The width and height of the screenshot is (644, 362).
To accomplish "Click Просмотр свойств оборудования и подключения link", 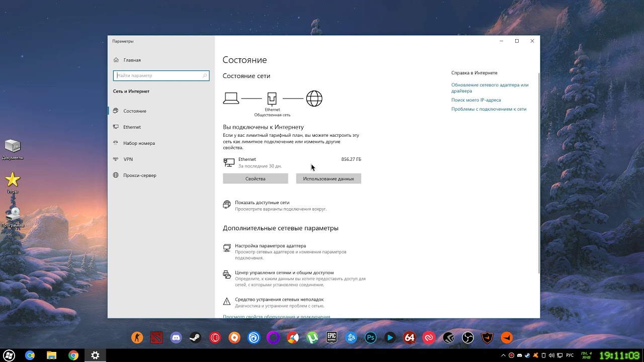I will click(277, 316).
